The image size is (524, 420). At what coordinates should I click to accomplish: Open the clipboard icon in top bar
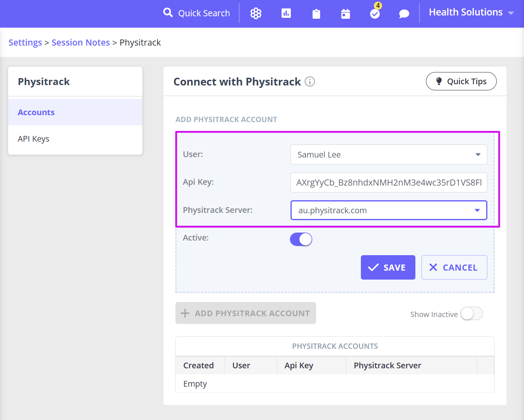point(316,14)
